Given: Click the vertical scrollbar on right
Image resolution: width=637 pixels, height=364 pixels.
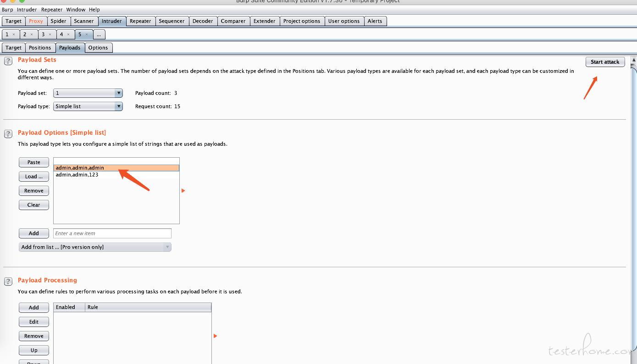Looking at the screenshot, I should 634,211.
